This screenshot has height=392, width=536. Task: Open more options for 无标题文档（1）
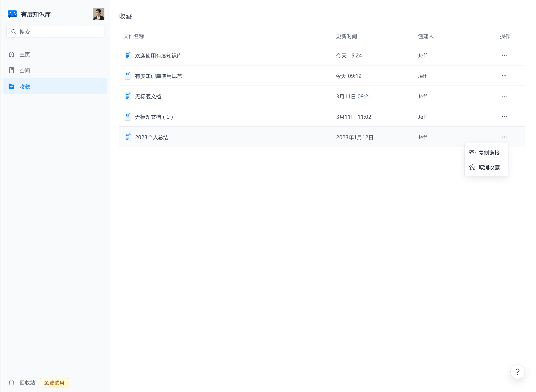point(504,117)
